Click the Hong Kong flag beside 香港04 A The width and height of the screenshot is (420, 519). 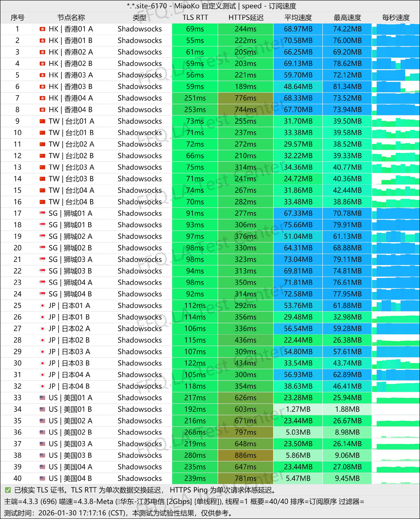point(42,98)
